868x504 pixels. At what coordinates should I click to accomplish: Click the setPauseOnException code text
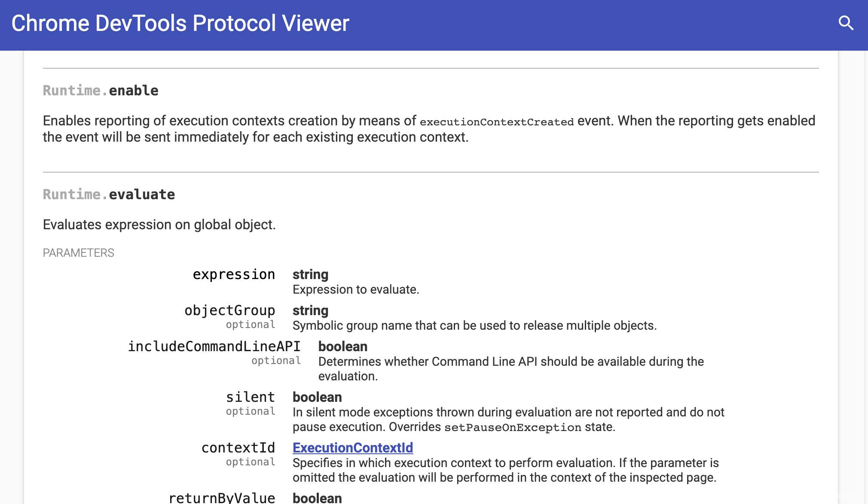[x=513, y=428]
